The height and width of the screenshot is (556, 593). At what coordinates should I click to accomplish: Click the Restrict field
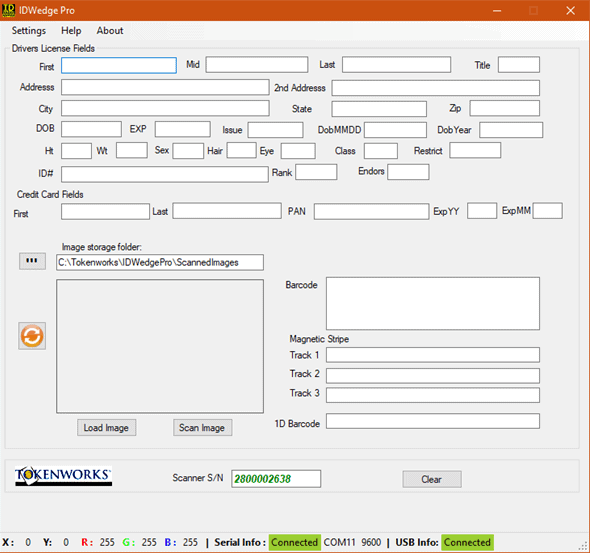click(475, 150)
